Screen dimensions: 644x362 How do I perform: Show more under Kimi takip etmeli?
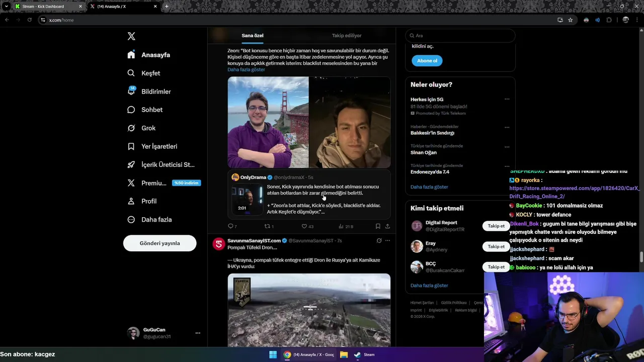tap(429, 286)
